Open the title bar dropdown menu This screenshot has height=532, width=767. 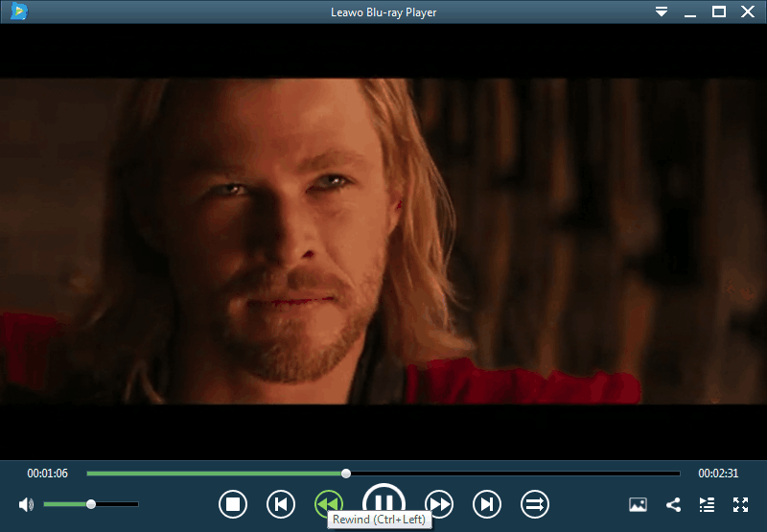[x=662, y=12]
